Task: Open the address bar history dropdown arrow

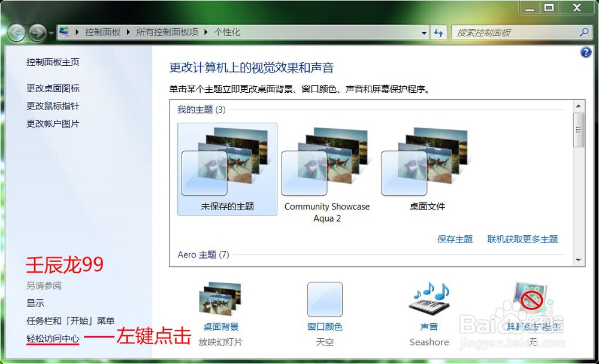Action: [423, 32]
